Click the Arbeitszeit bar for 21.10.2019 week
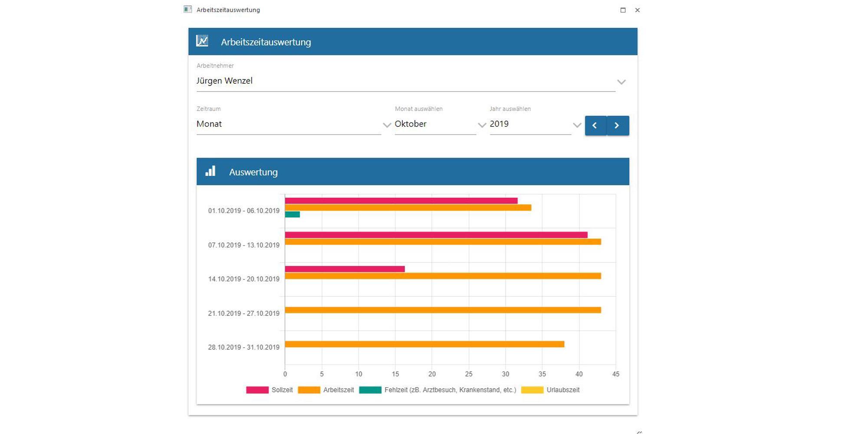The height and width of the screenshot is (434, 868). point(443,310)
